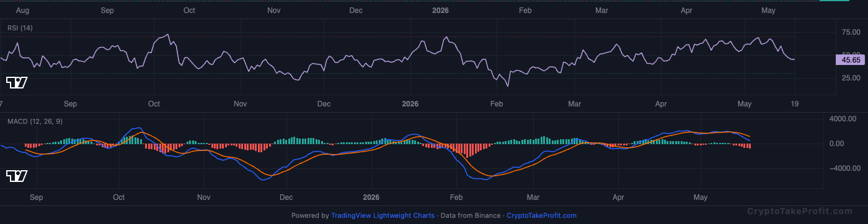Click the Dec label on the MACD time axis
The height and width of the screenshot is (224, 868).
pyautogui.click(x=286, y=197)
